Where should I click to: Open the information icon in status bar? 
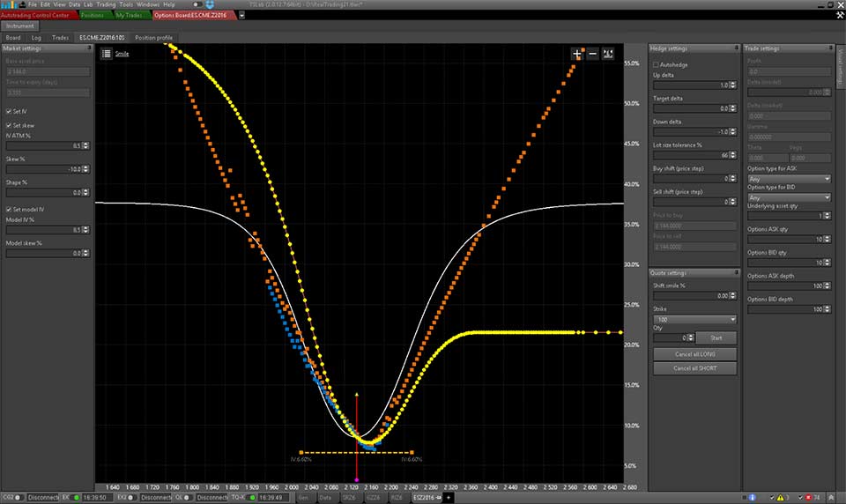752,497
